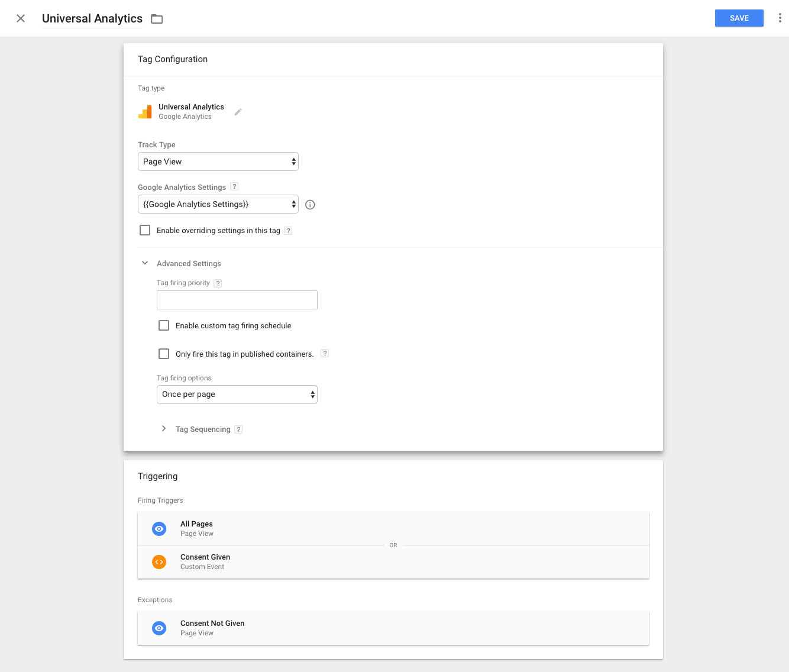Check Enable custom tag firing schedule

coord(164,325)
